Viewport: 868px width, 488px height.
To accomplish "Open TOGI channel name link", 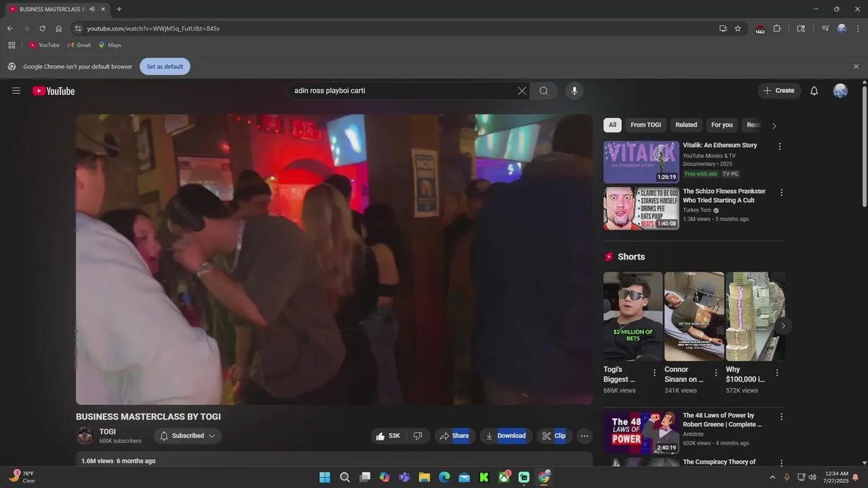I will (108, 432).
